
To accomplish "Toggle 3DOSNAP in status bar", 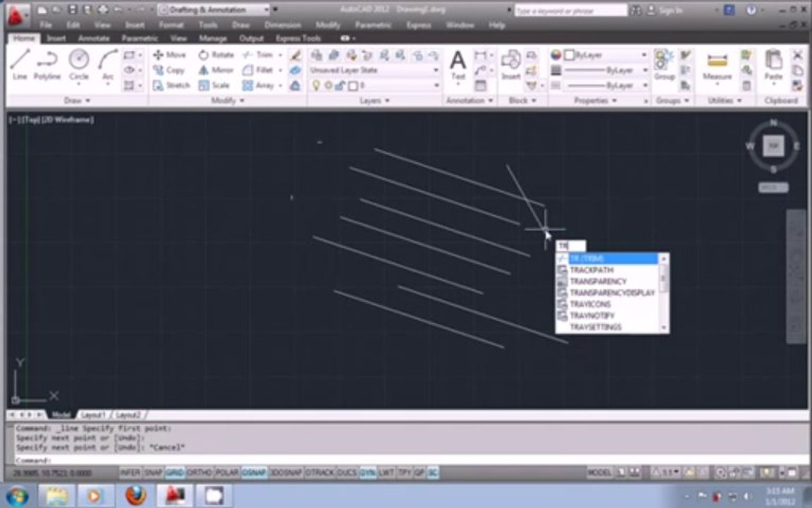I will pyautogui.click(x=286, y=473).
